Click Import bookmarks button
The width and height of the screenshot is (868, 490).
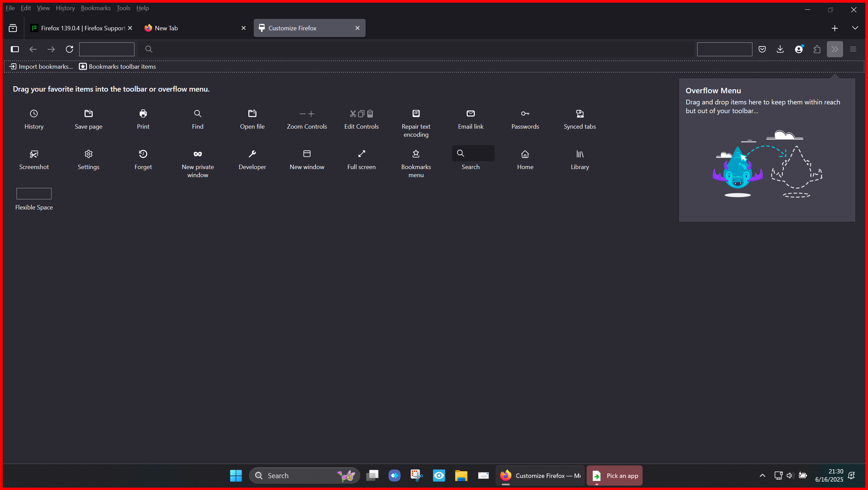[41, 66]
